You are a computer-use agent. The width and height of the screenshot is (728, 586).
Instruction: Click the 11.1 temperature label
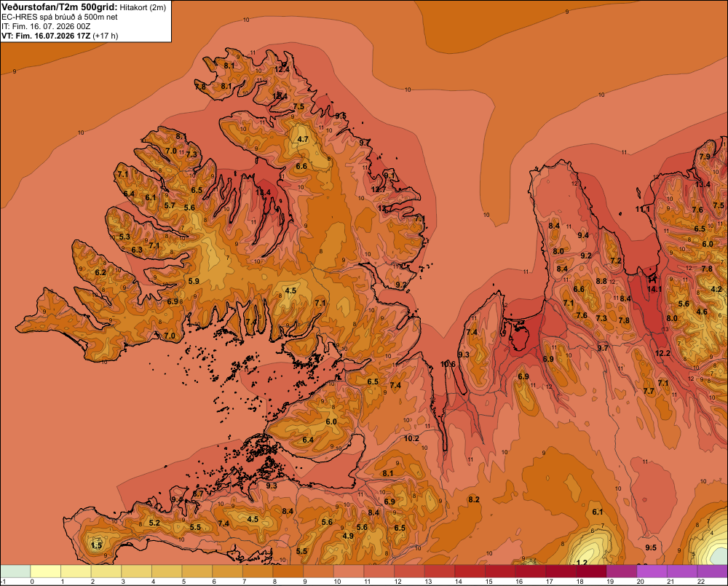643,210
